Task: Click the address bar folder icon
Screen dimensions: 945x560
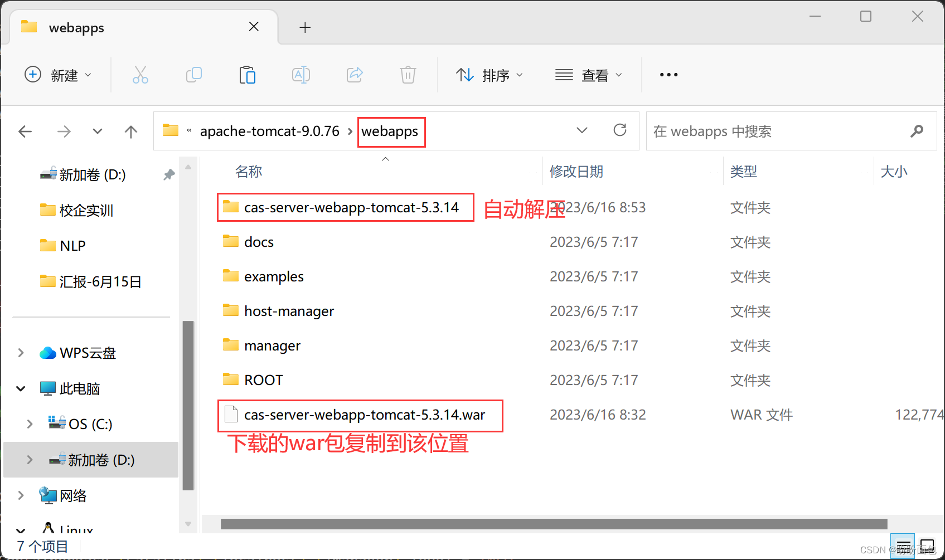Action: point(171,130)
